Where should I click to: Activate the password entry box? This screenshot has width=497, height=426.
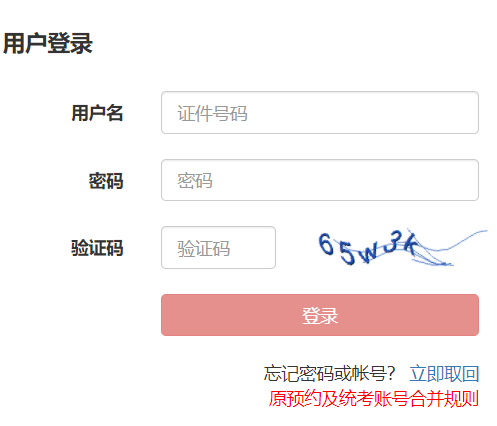pos(320,180)
